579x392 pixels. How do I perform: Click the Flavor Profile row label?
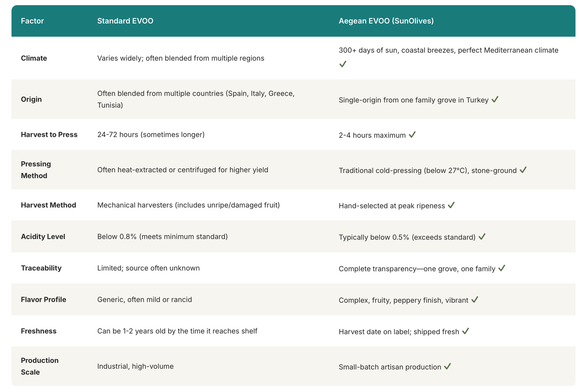[x=44, y=299]
